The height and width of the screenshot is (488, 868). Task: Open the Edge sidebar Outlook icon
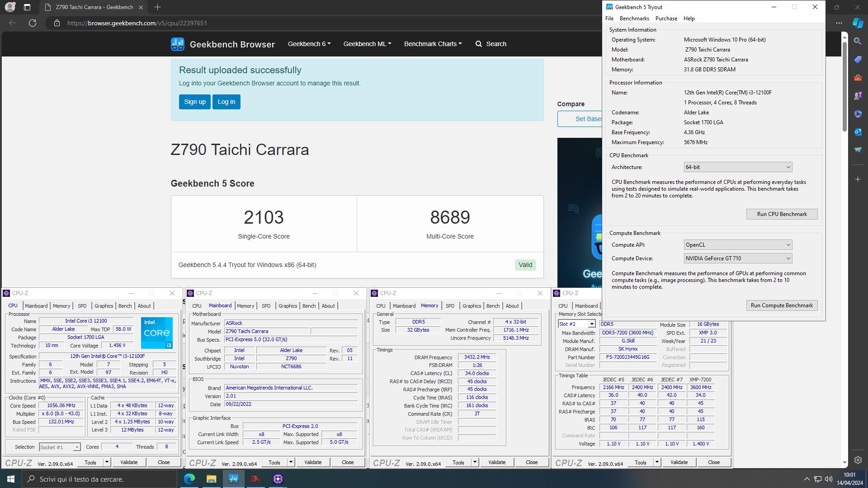[858, 132]
